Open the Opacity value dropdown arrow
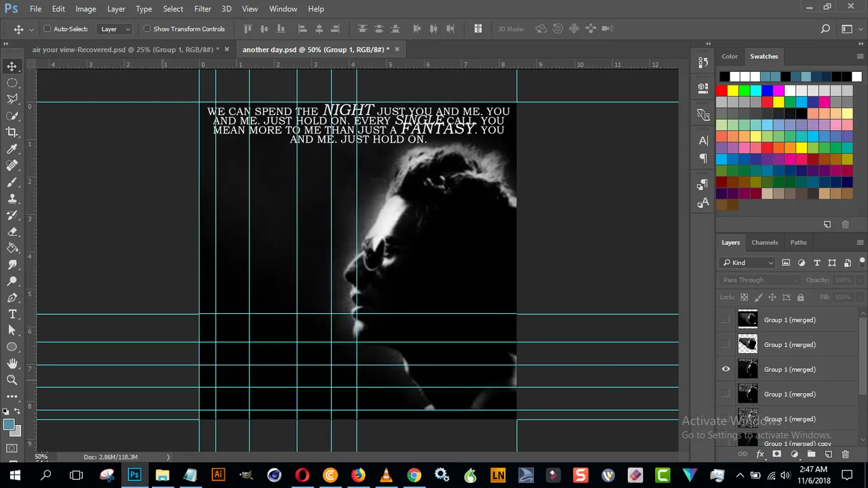 pos(859,280)
